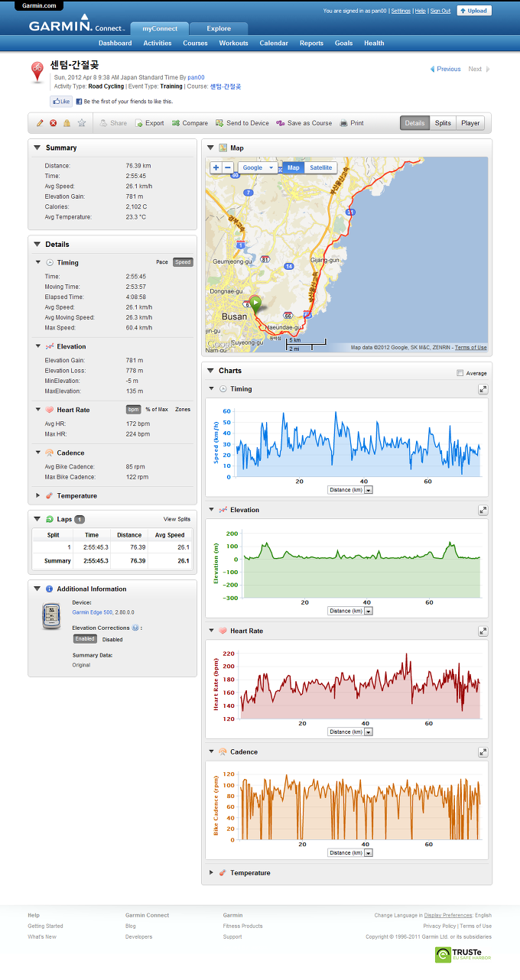The height and width of the screenshot is (980, 520).
Task: Collapse the Additional Information panel
Action: tap(37, 589)
